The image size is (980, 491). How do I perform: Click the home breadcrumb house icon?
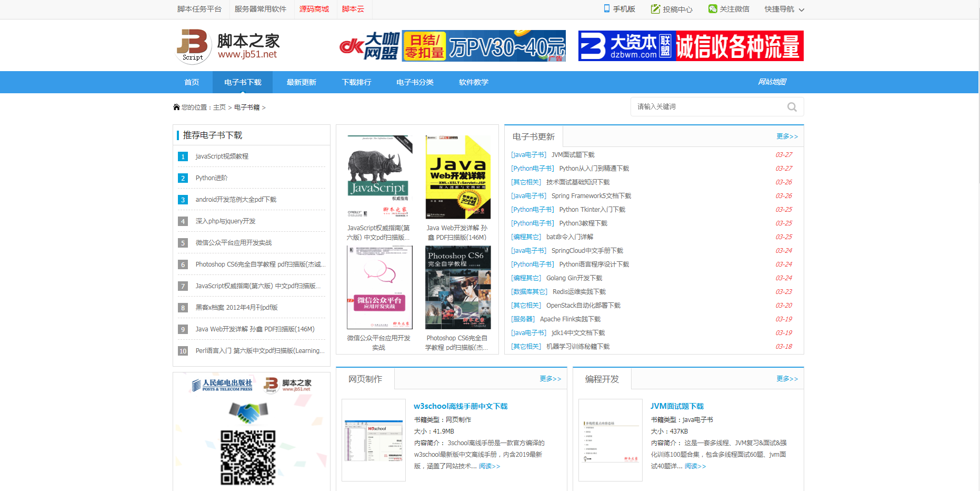point(176,107)
